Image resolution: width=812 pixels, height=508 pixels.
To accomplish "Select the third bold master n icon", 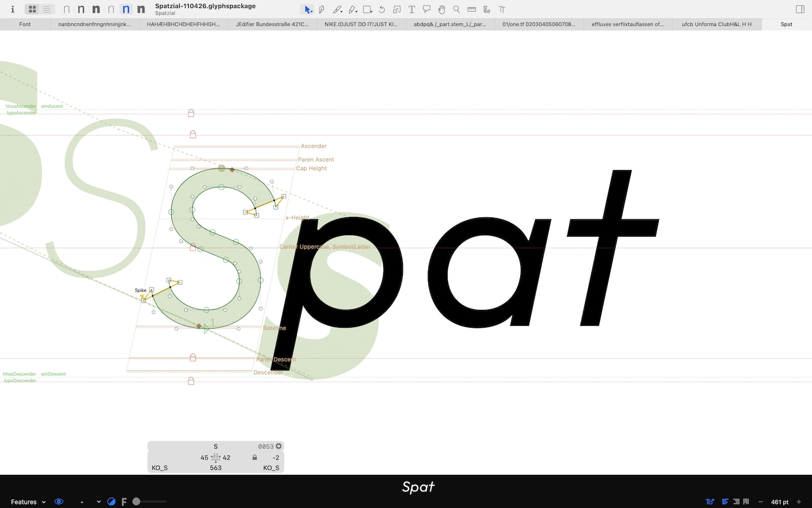I will tap(96, 9).
